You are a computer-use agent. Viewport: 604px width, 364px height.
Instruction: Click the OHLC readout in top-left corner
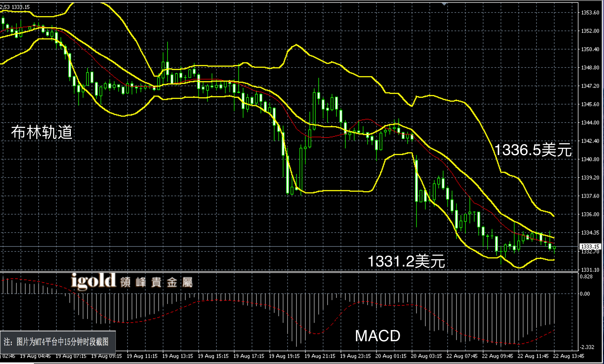(x=15, y=7)
